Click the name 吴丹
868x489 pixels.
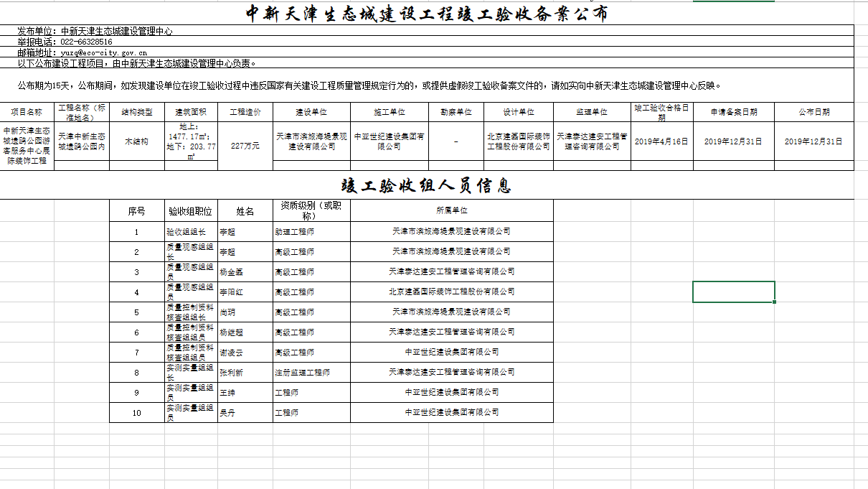tap(245, 413)
